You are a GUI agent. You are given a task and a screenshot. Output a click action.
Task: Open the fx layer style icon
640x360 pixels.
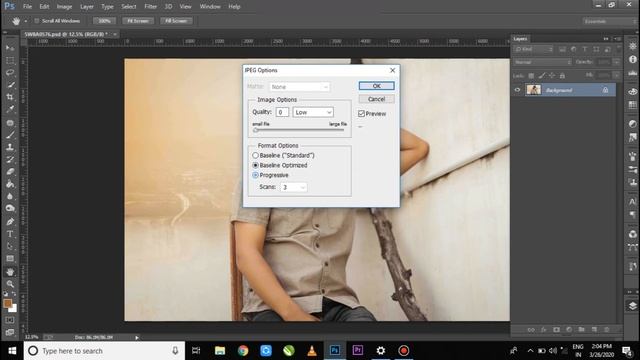544,329
